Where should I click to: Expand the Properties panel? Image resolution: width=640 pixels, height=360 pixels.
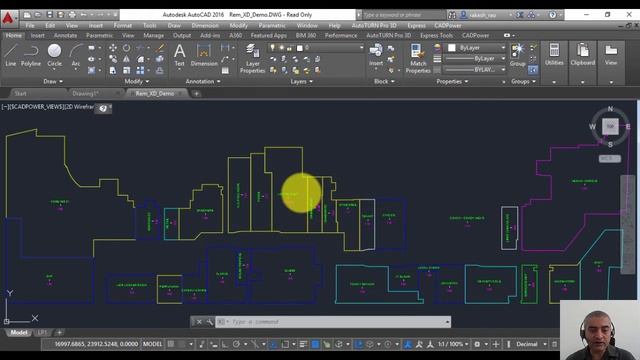pyautogui.click(x=452, y=81)
